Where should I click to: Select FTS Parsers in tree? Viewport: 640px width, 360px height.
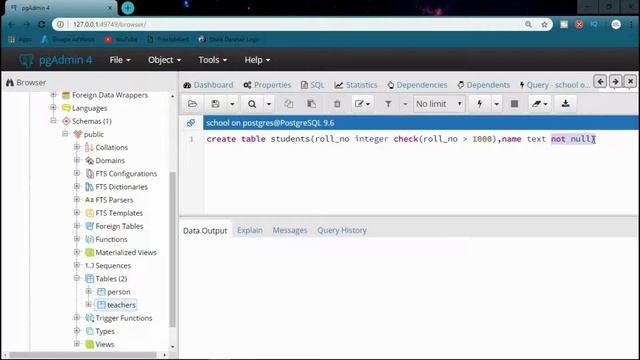pyautogui.click(x=114, y=200)
